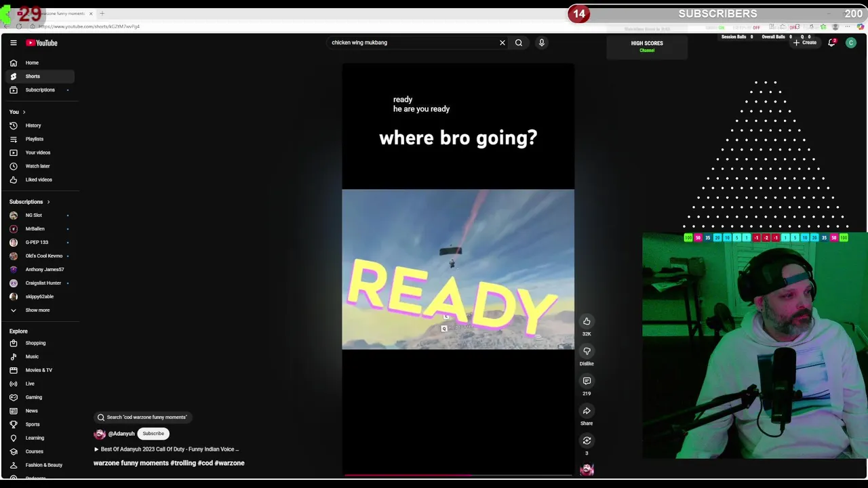Start voice search with the microphone icon
The width and height of the screenshot is (868, 488).
tap(541, 43)
